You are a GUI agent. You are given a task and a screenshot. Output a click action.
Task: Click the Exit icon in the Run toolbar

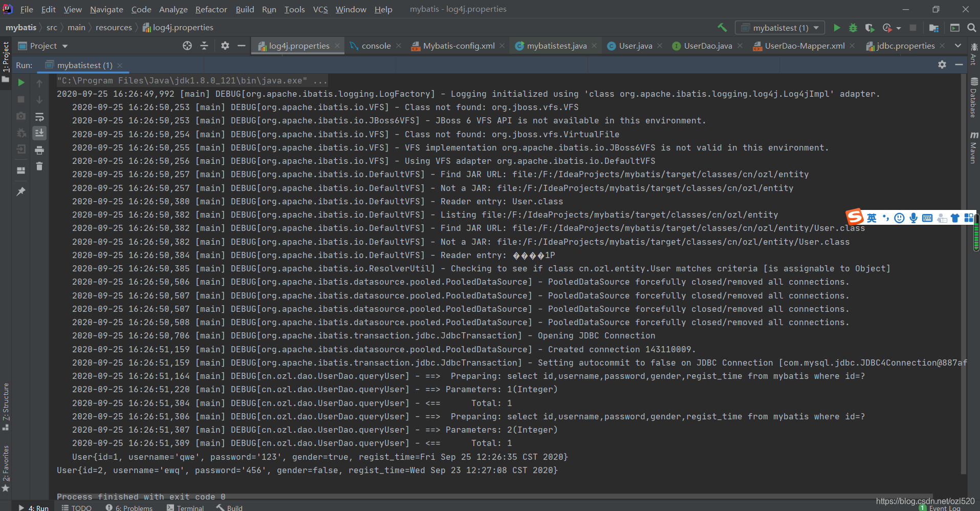[21, 150]
